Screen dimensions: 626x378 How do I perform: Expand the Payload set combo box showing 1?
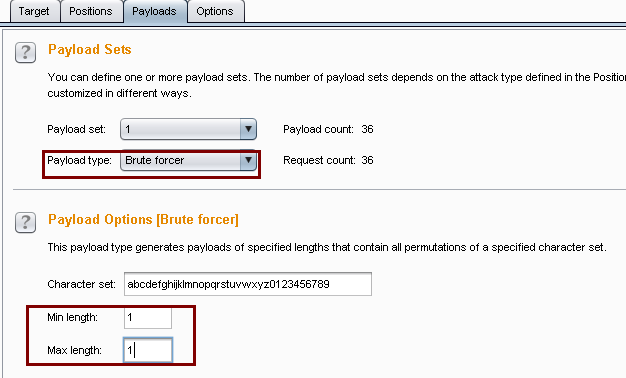[188, 129]
